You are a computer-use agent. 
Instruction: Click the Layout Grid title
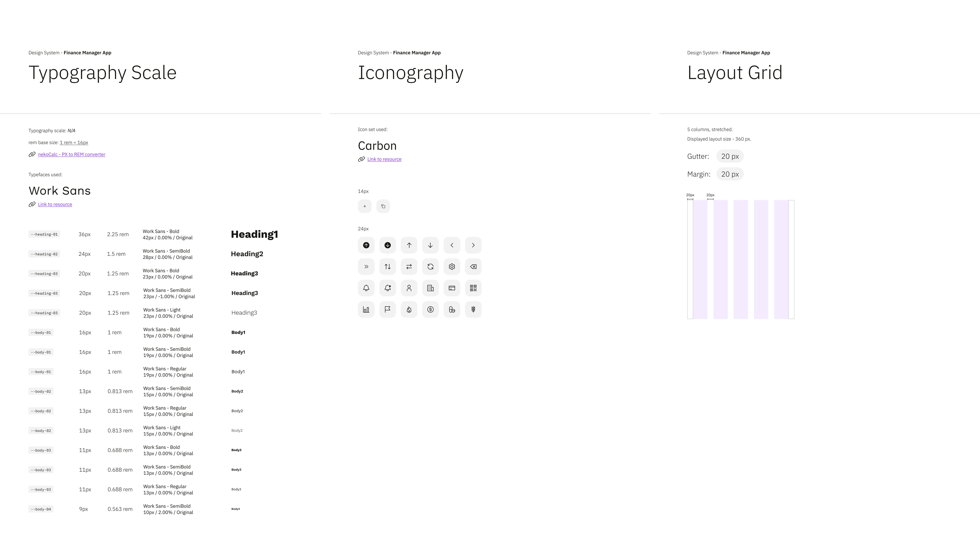point(735,73)
